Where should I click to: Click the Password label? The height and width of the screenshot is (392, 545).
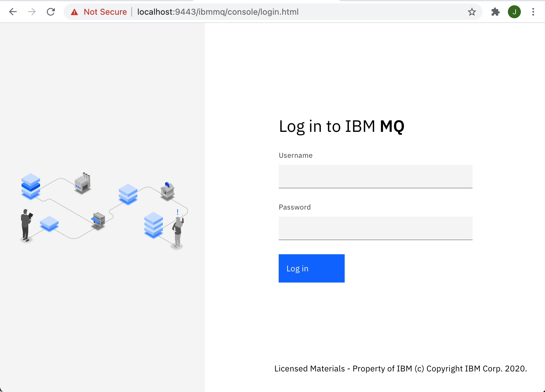coord(295,207)
